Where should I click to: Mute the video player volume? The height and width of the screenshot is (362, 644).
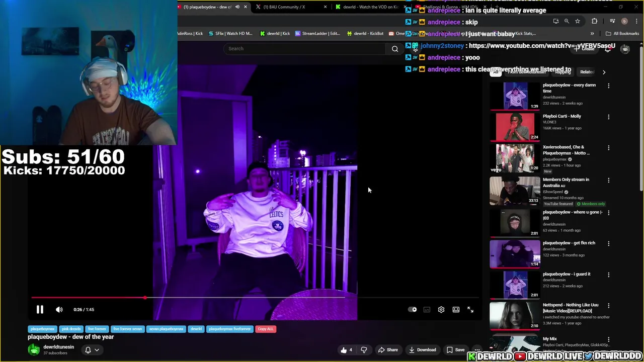(x=59, y=310)
